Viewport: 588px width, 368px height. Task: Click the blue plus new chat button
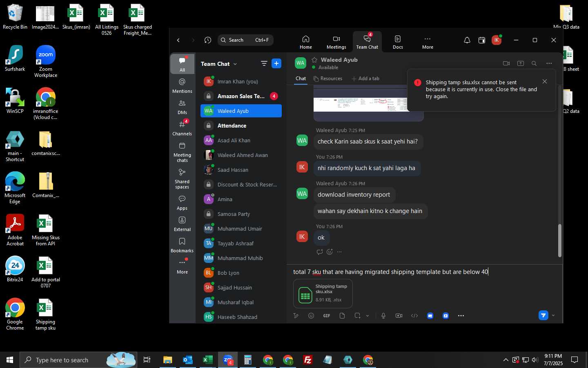[x=276, y=63]
